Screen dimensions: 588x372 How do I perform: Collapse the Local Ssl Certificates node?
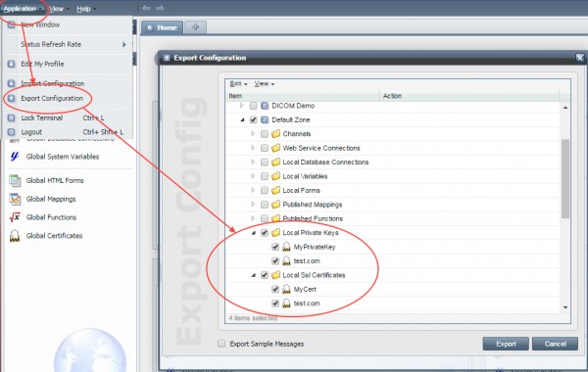tap(254, 275)
